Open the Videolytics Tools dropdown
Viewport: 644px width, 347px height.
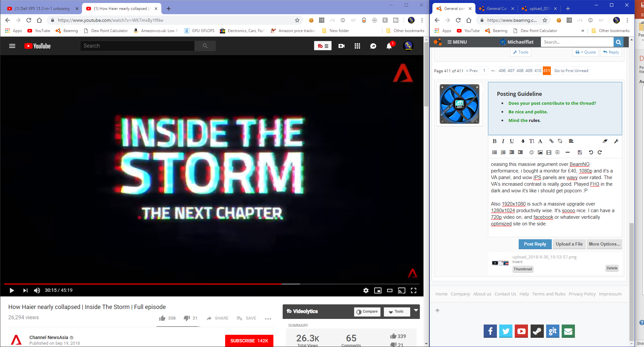coord(397,312)
